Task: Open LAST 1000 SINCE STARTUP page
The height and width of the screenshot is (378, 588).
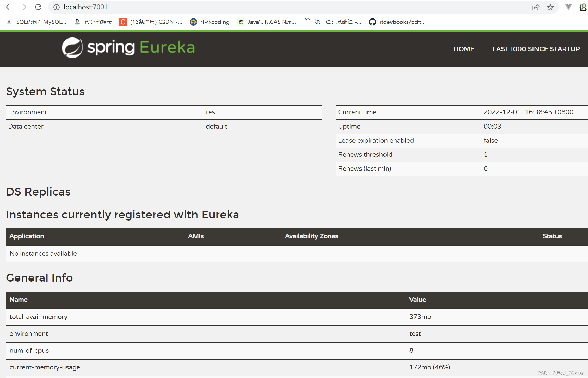Action: tap(536, 49)
